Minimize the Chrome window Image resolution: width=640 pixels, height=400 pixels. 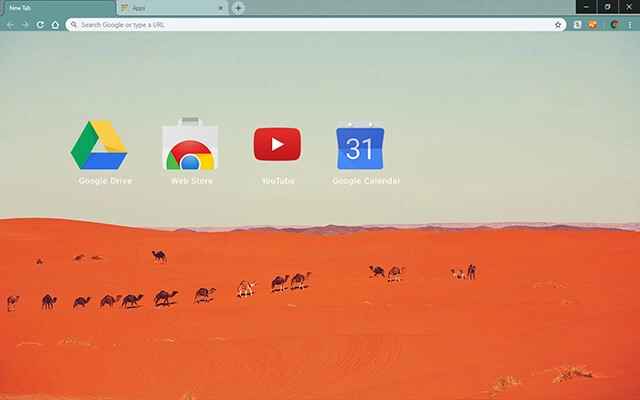(586, 7)
